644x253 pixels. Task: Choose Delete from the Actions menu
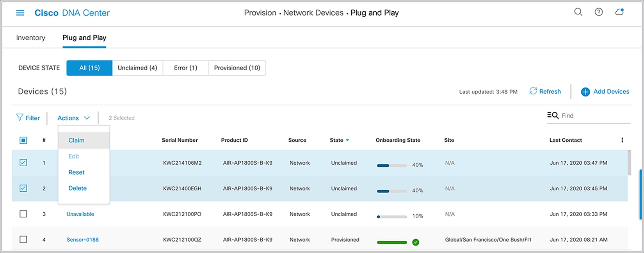(78, 188)
